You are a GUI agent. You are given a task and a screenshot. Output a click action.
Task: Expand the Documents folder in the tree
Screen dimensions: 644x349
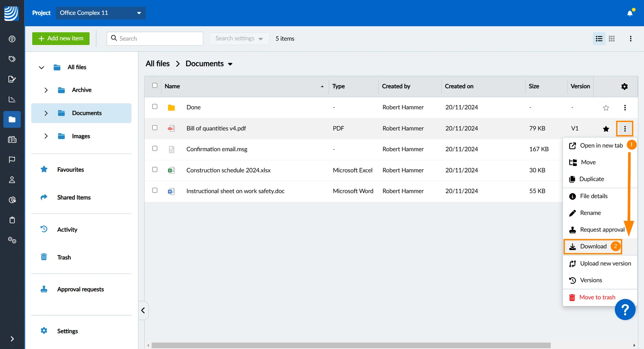pos(46,113)
